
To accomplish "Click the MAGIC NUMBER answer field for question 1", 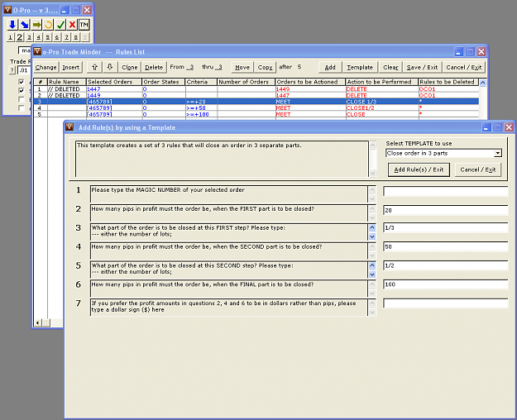I will click(x=446, y=191).
